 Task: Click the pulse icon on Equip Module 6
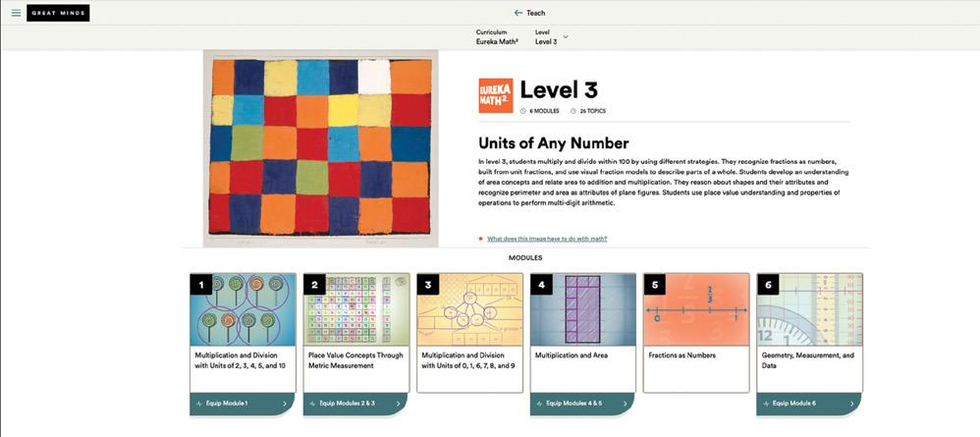(x=766, y=404)
